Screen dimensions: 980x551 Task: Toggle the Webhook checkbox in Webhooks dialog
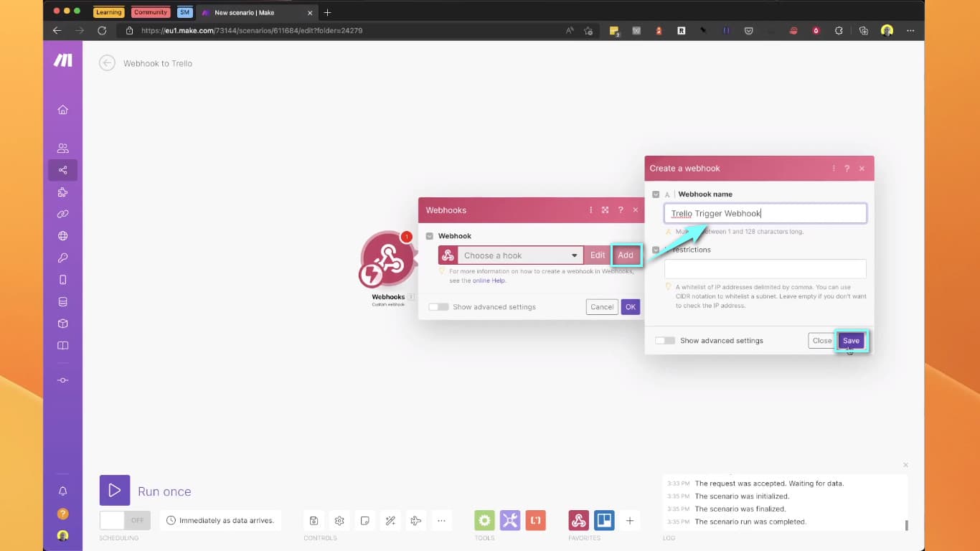pyautogui.click(x=430, y=236)
